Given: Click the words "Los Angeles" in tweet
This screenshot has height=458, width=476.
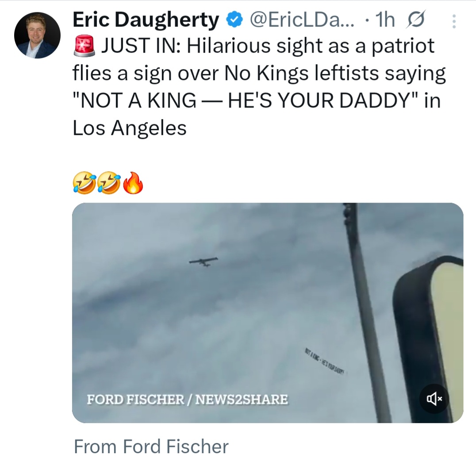Looking at the screenshot, I should (x=129, y=128).
